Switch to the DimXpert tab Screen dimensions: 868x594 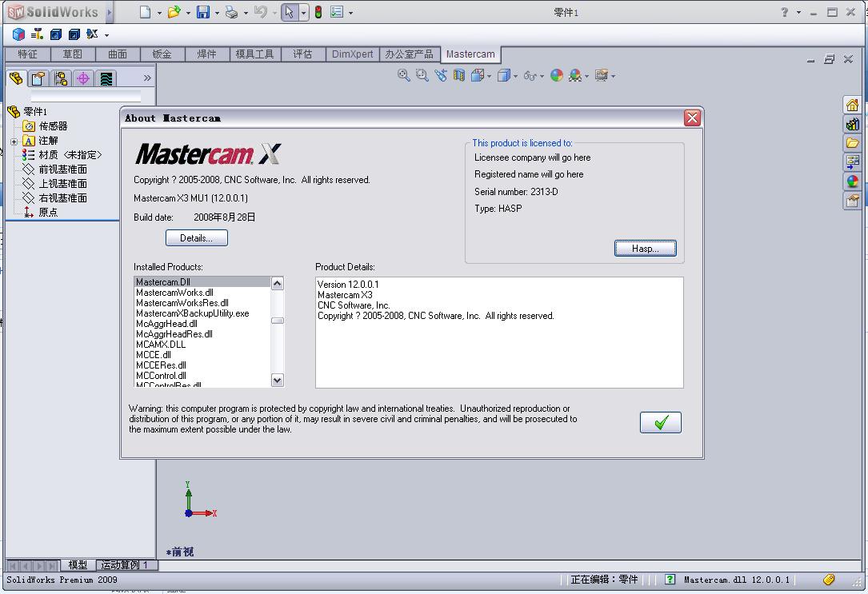353,54
